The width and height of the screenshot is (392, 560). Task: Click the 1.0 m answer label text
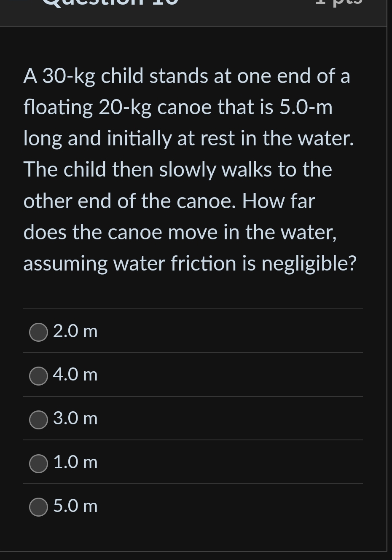click(x=75, y=462)
